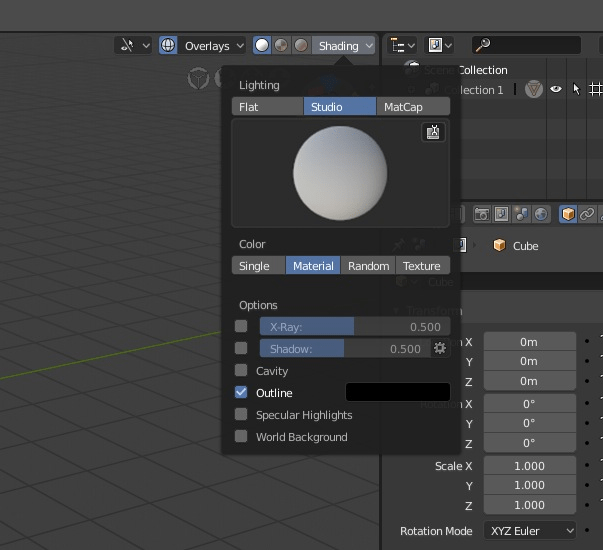The image size is (603, 550).
Task: Edit the Rotation Y field
Action: click(530, 423)
